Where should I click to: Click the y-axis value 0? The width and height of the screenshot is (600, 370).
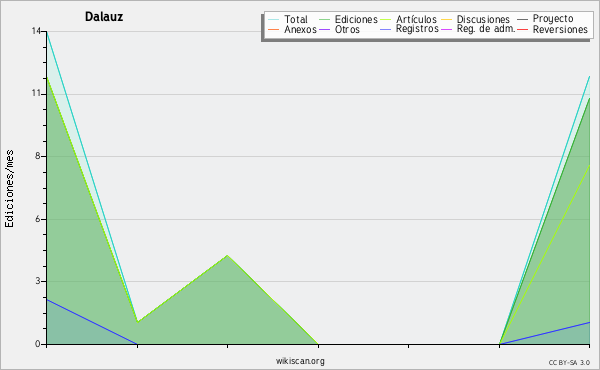[x=38, y=344]
